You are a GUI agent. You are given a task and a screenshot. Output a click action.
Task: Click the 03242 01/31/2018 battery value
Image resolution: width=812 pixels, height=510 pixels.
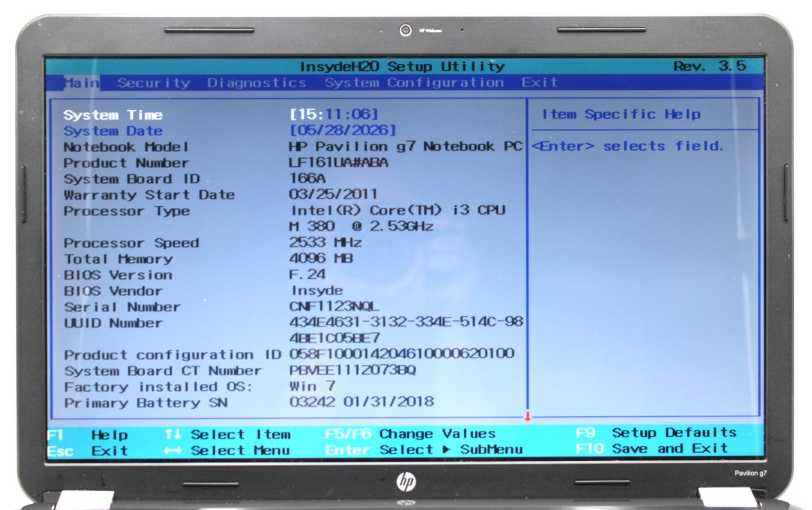(x=361, y=402)
